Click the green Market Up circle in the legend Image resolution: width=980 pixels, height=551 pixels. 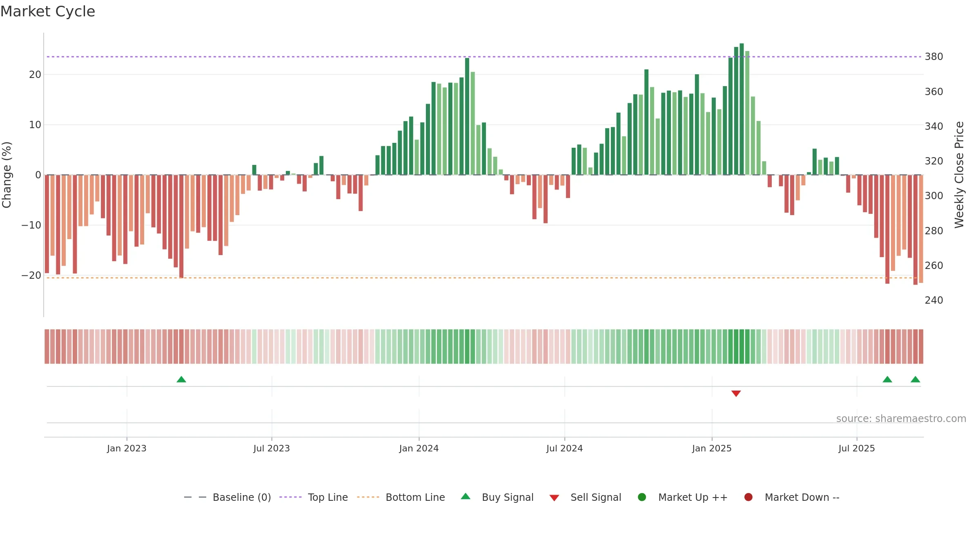coord(642,497)
